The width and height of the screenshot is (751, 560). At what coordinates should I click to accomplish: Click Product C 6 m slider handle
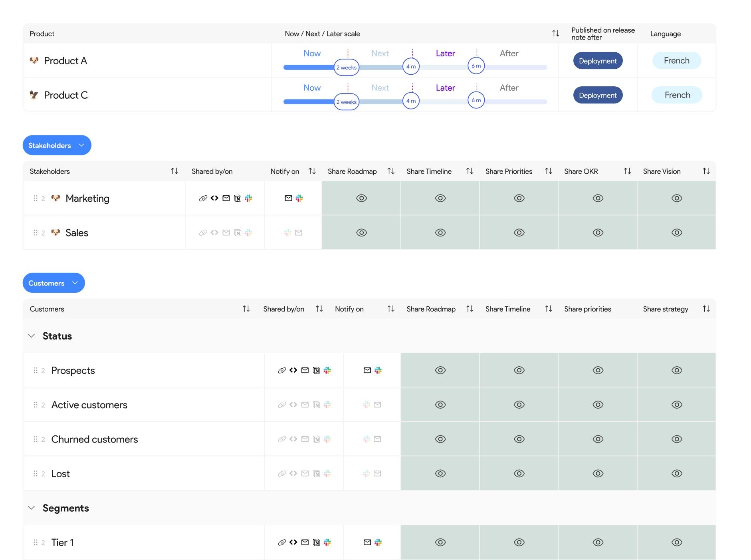click(476, 100)
